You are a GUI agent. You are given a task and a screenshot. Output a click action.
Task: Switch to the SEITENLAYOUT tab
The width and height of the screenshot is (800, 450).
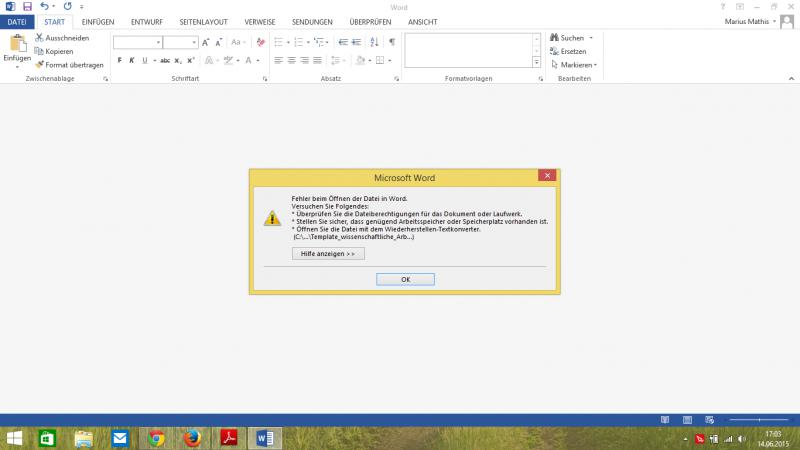tap(203, 21)
